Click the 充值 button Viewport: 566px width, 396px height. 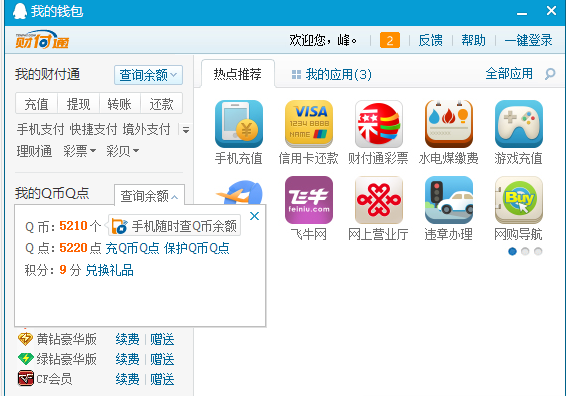pyautogui.click(x=36, y=104)
